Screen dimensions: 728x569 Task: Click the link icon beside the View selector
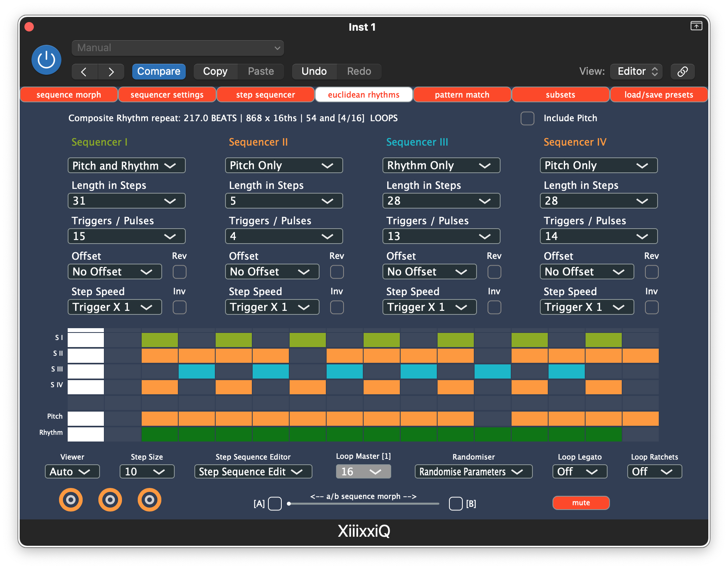682,71
